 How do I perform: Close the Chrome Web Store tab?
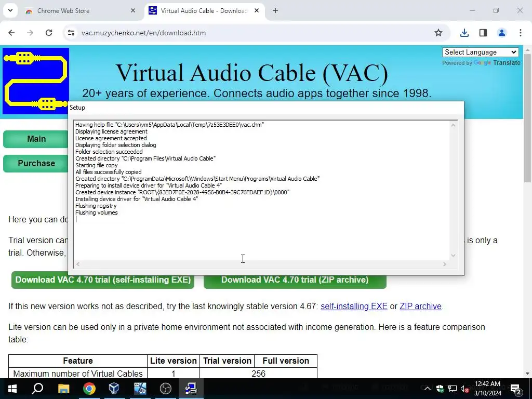(x=133, y=10)
